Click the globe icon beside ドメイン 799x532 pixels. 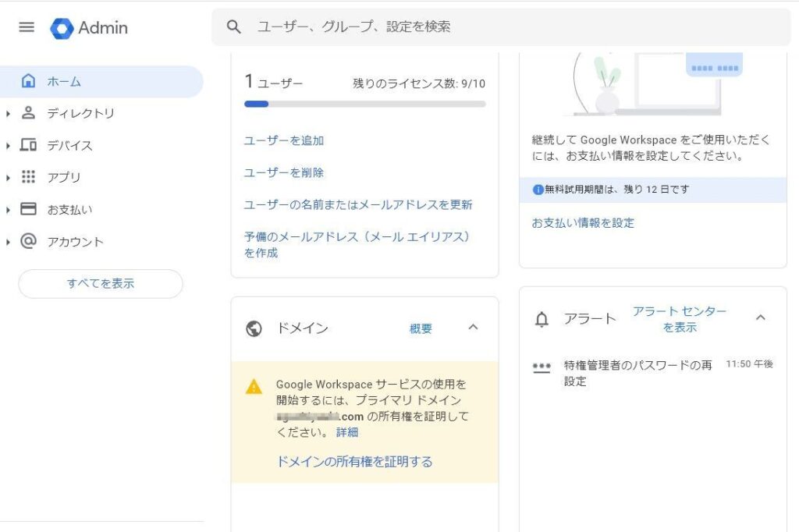254,328
